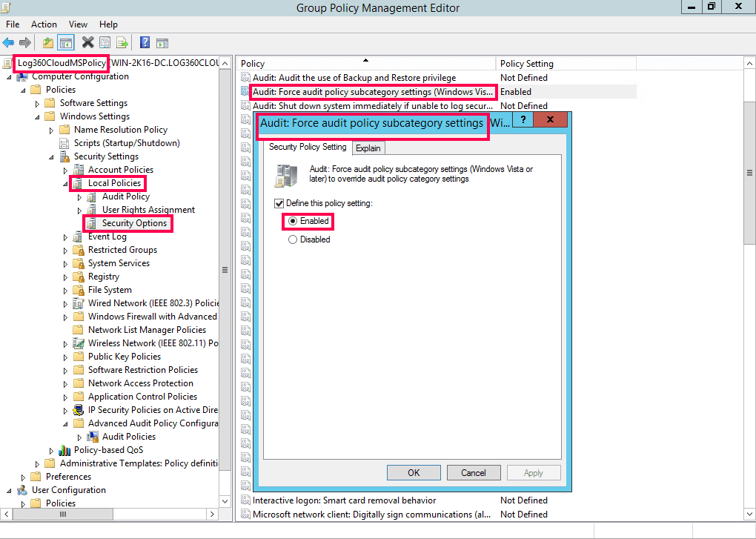
Task: Check the Define this policy setting checkbox
Action: point(279,202)
